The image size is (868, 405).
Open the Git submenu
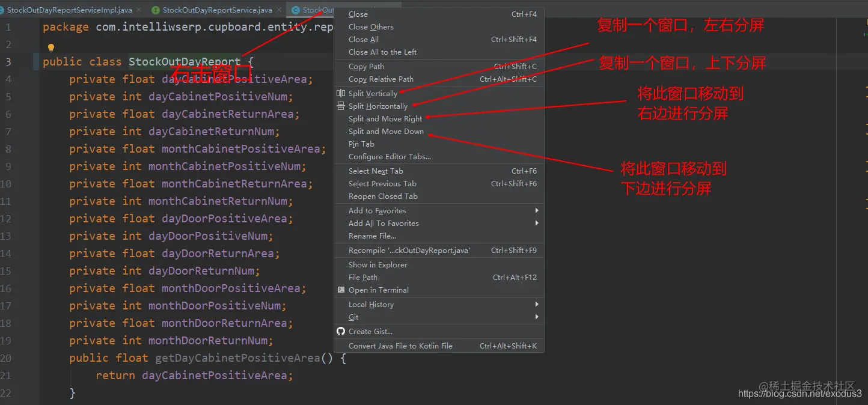point(439,317)
